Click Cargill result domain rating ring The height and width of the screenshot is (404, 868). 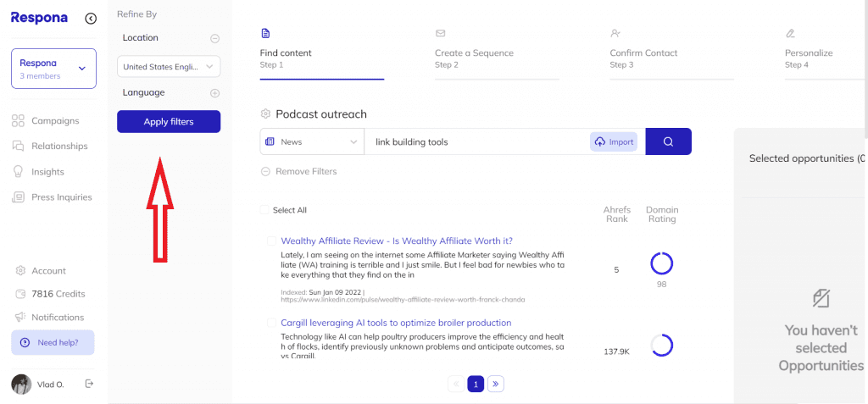(x=661, y=346)
